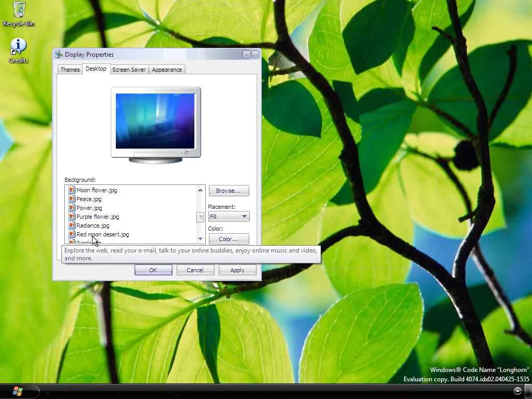
Task: Switch to the Themes tab
Action: pos(70,70)
